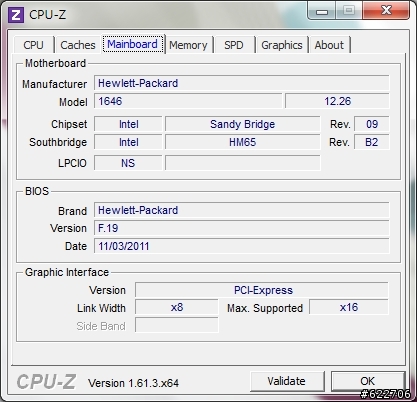Click the CPU-Z title text
This screenshot has width=417, height=402.
pyautogui.click(x=48, y=15)
